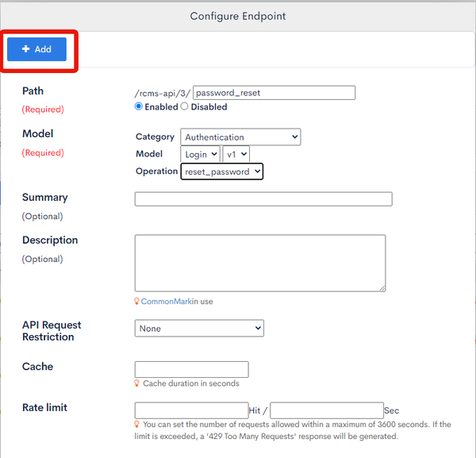Image resolution: width=476 pixels, height=458 pixels.
Task: Open the API Request Restriction dropdown
Action: [199, 329]
